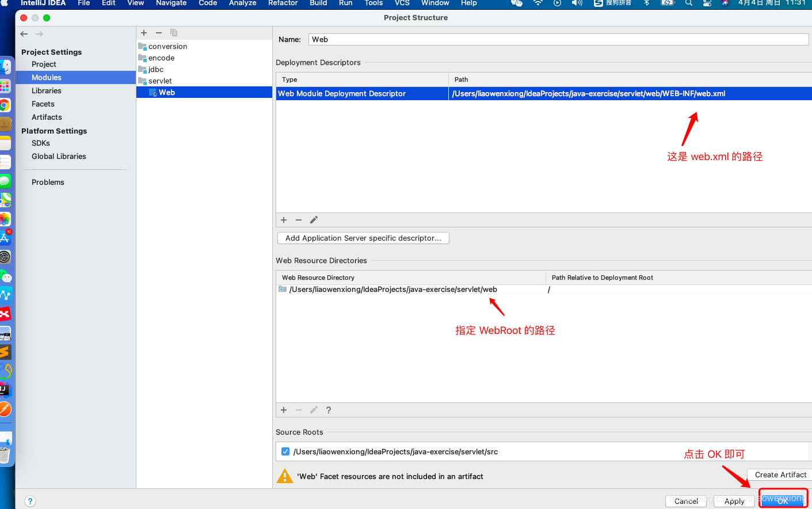The width and height of the screenshot is (812, 509).
Task: Click the OK button
Action: coord(783,500)
